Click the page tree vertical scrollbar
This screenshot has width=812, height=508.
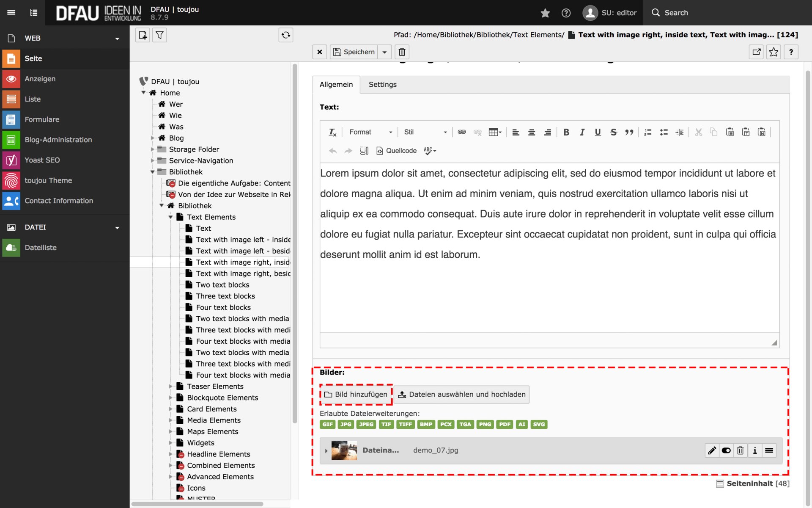[294, 243]
